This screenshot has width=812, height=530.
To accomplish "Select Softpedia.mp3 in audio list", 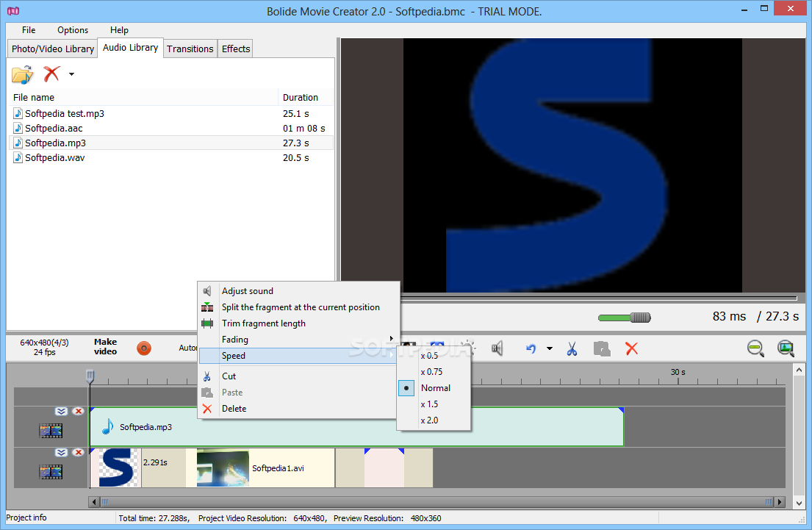I will coord(171,143).
